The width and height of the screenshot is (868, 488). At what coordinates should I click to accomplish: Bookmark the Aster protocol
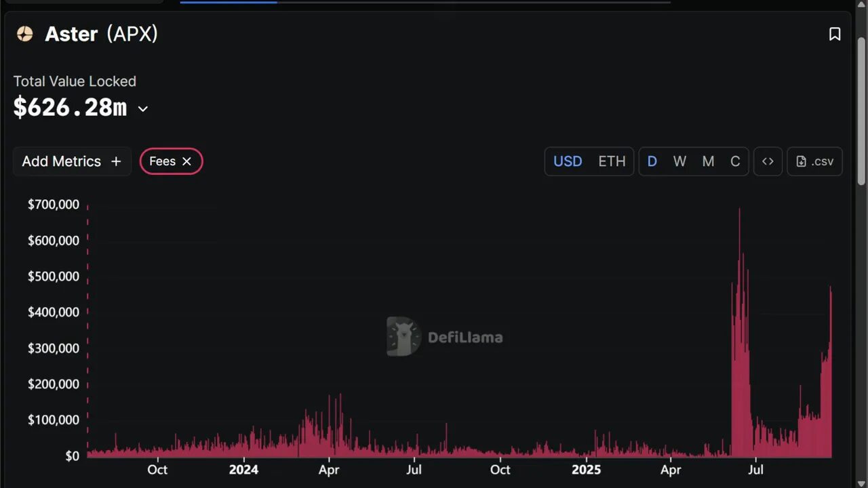pyautogui.click(x=835, y=34)
